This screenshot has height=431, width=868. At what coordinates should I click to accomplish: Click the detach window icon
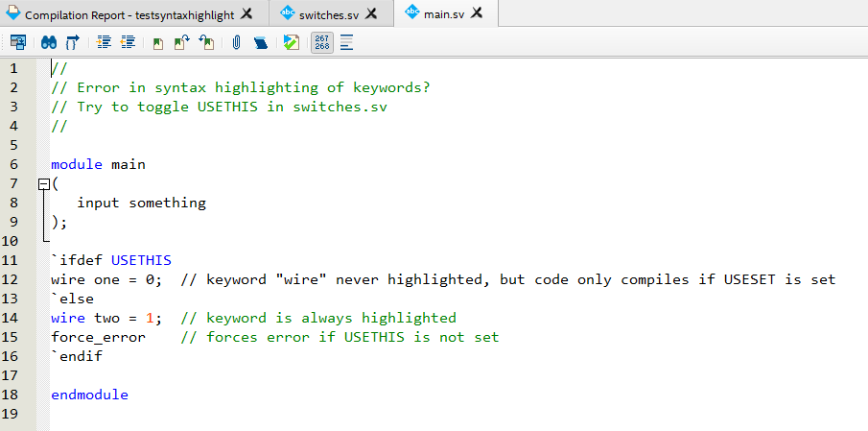[18, 42]
